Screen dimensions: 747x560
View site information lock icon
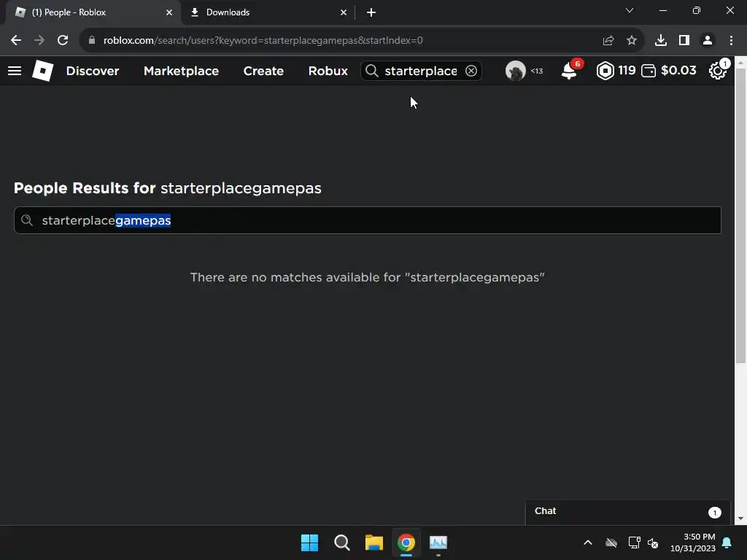pyautogui.click(x=92, y=41)
